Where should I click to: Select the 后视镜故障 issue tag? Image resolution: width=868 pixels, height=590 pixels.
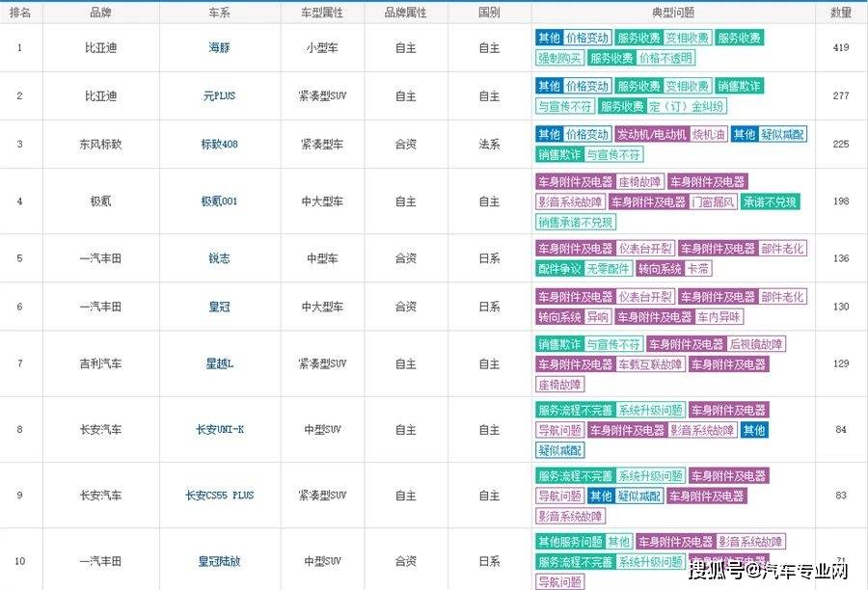(756, 344)
